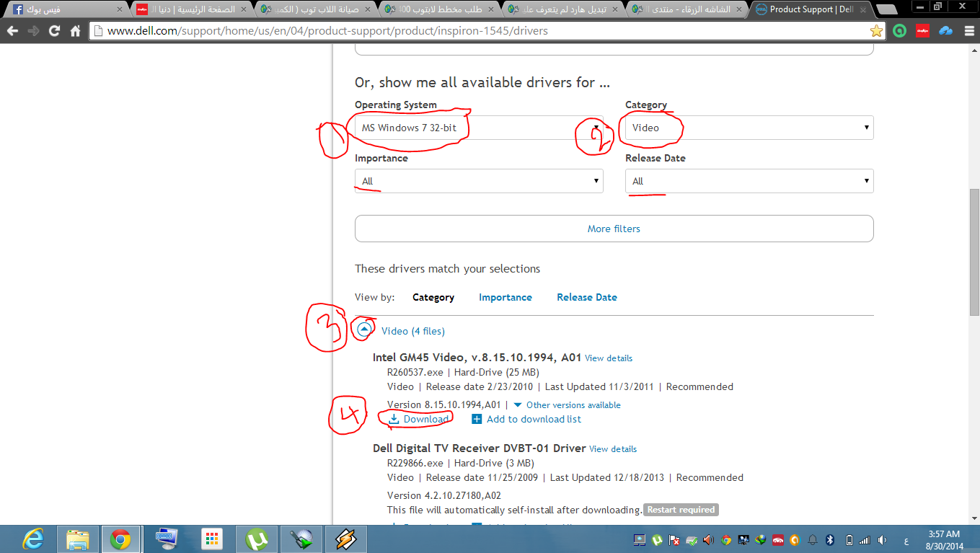Bookmark this page with the star
Screen dimensions: 980x553
pos(876,31)
